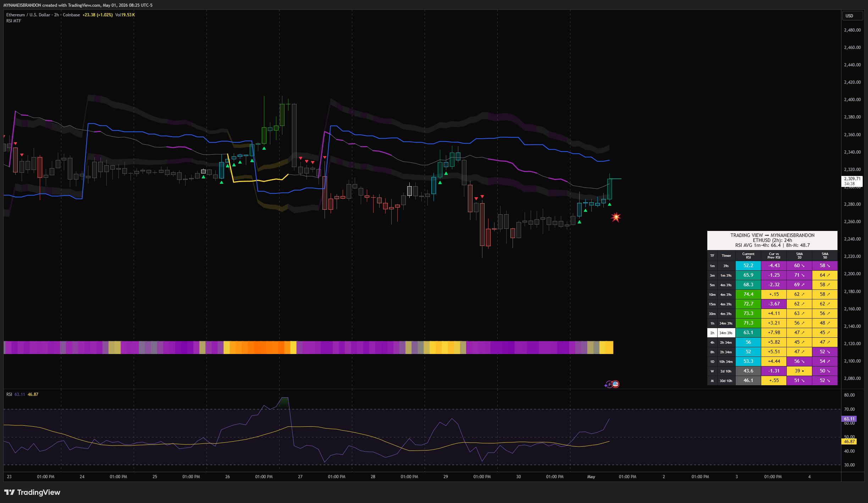
Task: Click the TradingView logo at the bottom left
Action: [32, 492]
